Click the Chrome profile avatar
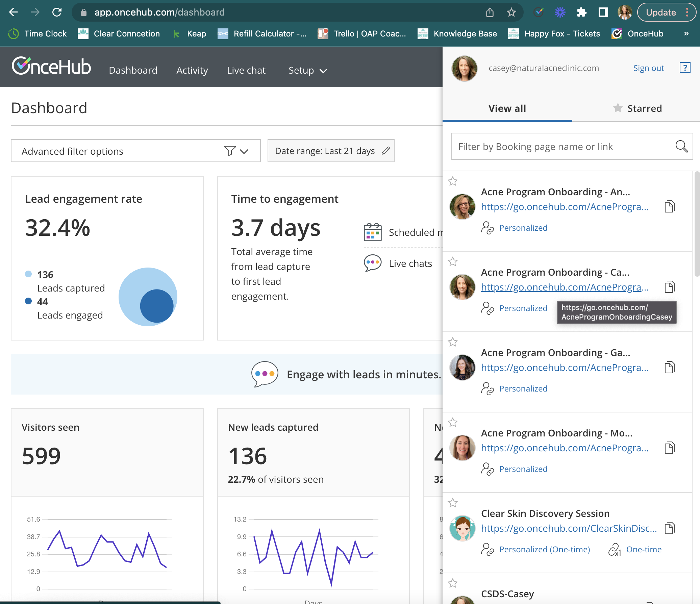 pyautogui.click(x=625, y=12)
